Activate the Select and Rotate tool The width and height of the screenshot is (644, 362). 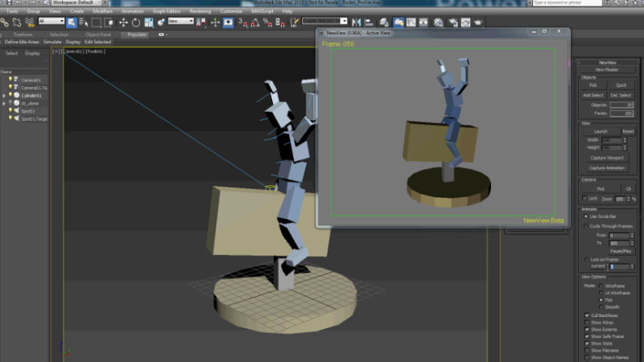tap(136, 22)
